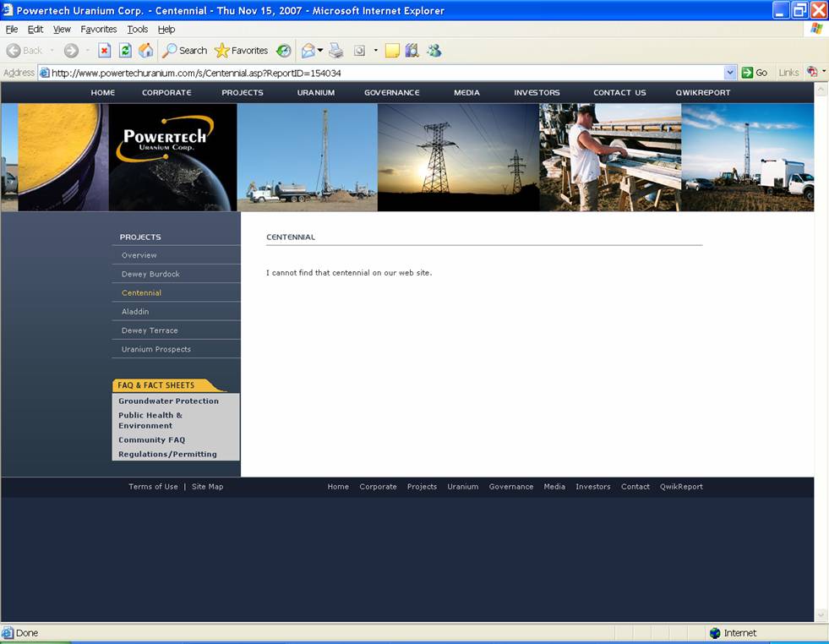Stop page loading with the red X icon
Image resolution: width=829 pixels, height=644 pixels.
pos(104,51)
